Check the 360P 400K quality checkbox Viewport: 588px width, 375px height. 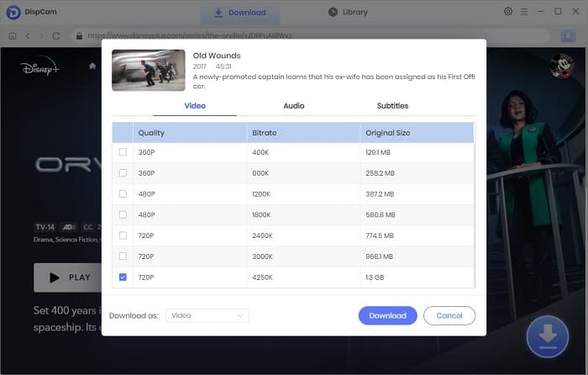(x=123, y=152)
